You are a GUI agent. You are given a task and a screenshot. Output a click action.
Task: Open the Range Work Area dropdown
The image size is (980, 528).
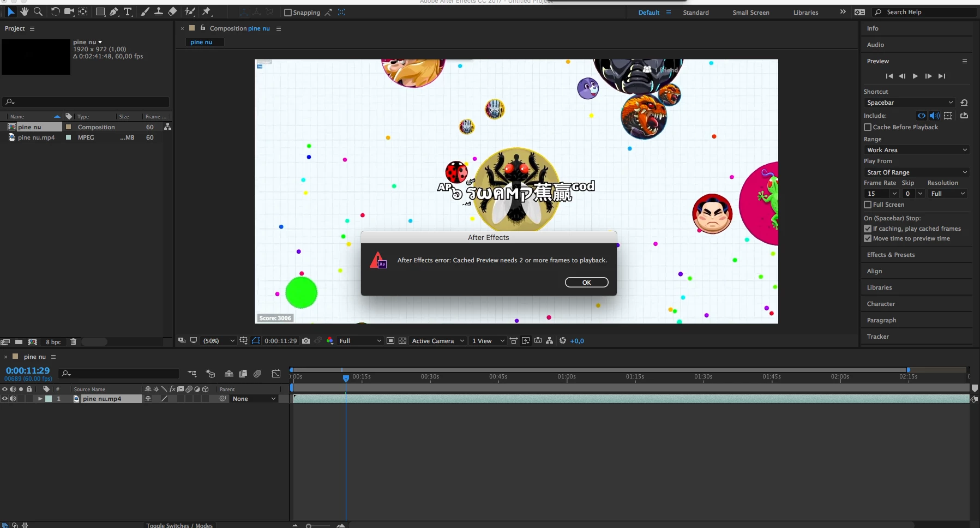pos(916,150)
